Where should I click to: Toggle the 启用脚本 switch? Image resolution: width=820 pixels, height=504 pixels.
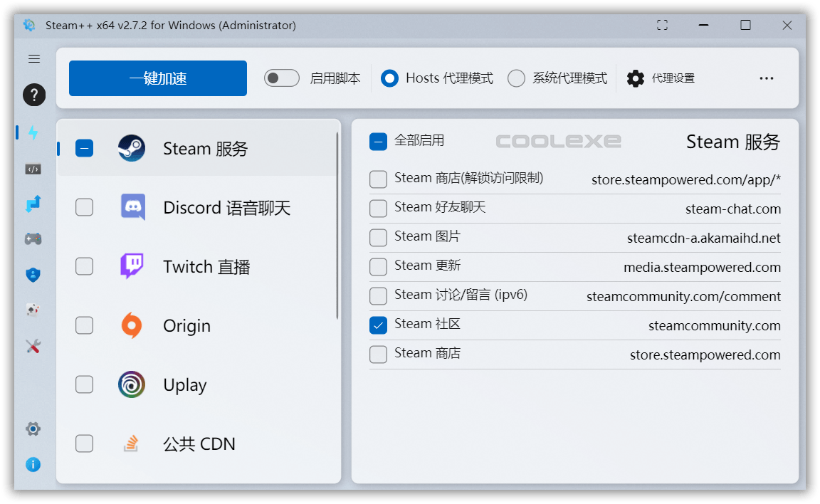point(281,78)
